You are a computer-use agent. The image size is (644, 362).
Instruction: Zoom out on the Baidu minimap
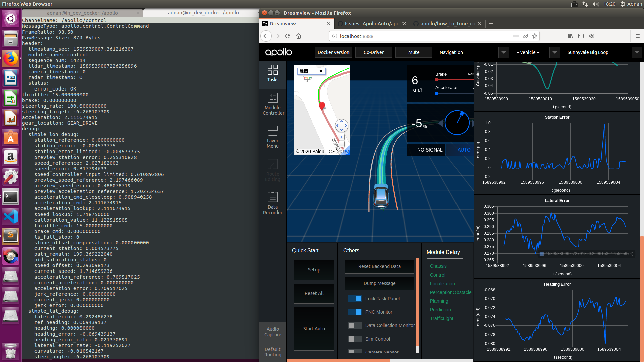click(342, 144)
